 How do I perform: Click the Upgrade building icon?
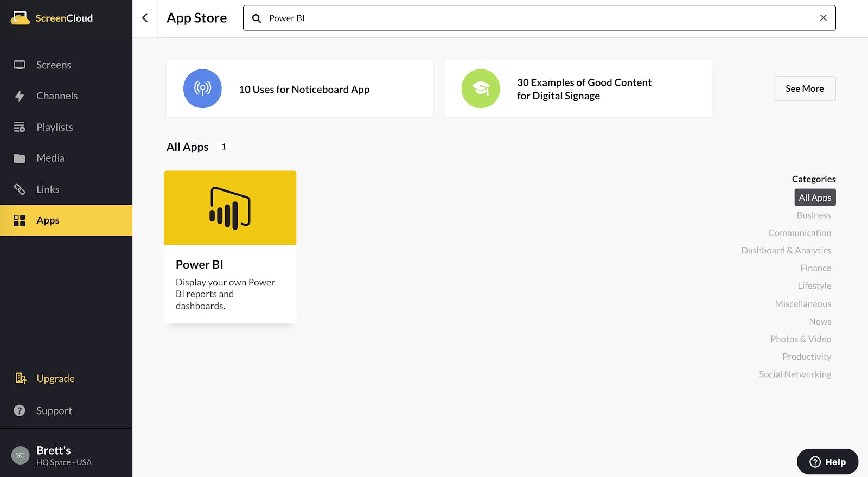pos(21,378)
